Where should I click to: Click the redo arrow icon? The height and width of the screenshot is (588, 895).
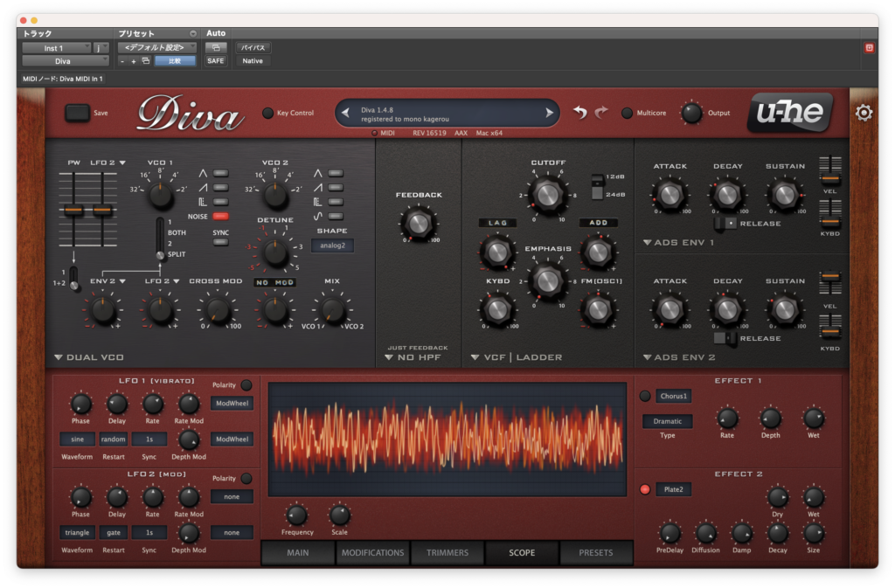point(601,113)
